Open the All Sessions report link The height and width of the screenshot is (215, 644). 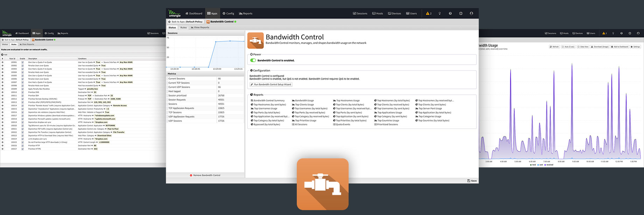point(299,124)
